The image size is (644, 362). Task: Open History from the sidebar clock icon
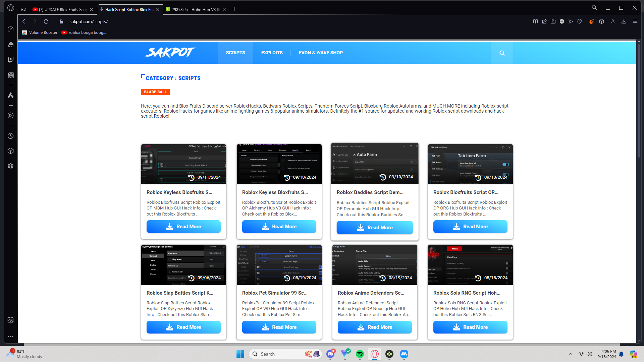pyautogui.click(x=11, y=136)
